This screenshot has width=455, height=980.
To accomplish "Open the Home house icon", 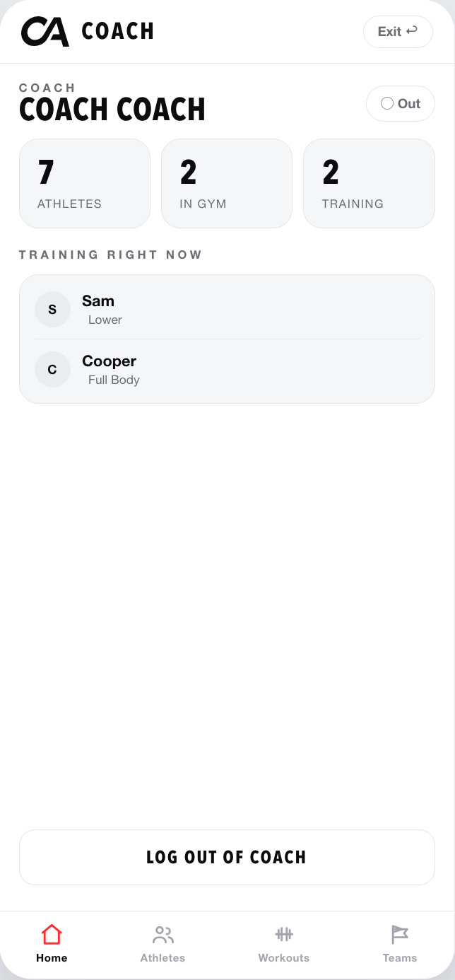I will [x=52, y=935].
